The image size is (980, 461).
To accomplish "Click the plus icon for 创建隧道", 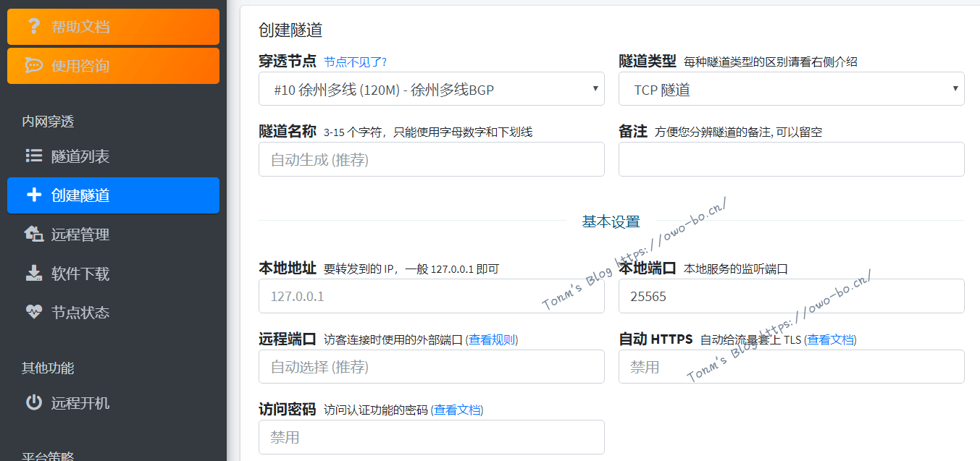I will [x=33, y=195].
